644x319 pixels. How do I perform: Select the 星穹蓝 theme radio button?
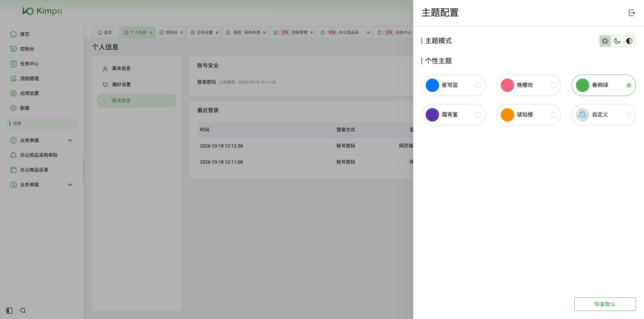click(x=479, y=85)
